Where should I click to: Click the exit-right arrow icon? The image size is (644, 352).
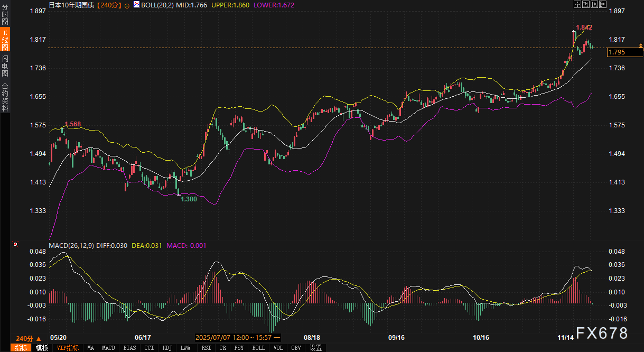(x=602, y=4)
